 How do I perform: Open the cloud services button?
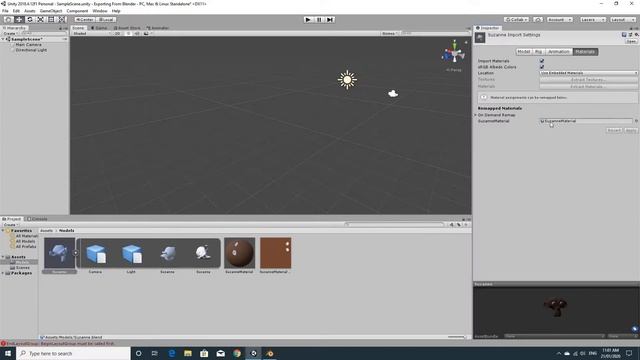(x=538, y=20)
